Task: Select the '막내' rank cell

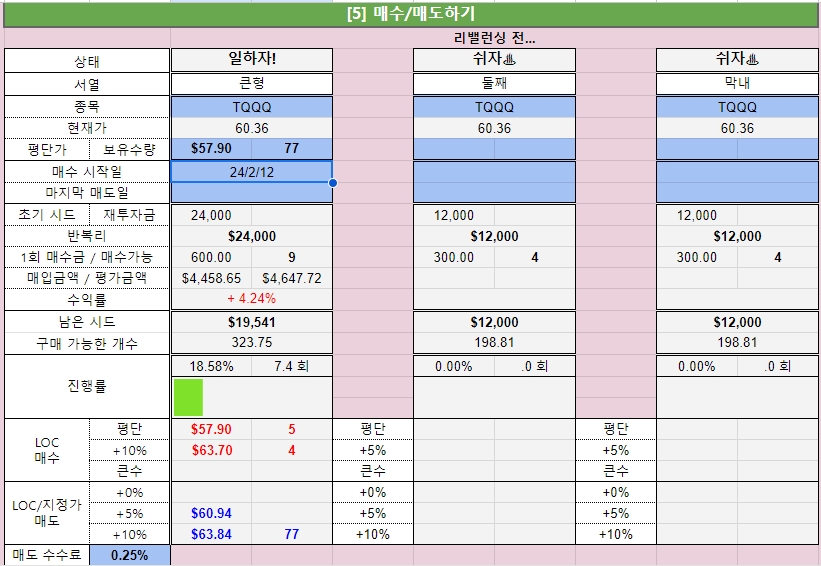Action: click(737, 84)
